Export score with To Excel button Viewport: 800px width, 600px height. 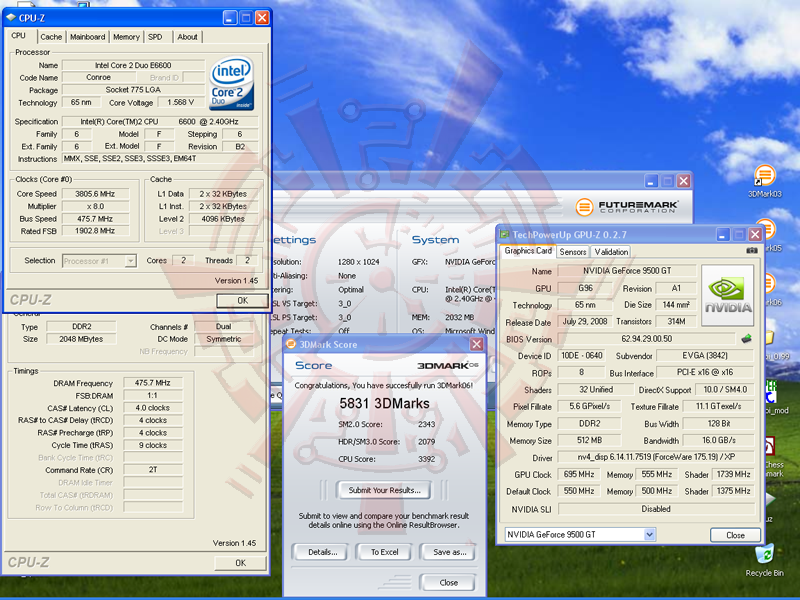(384, 552)
